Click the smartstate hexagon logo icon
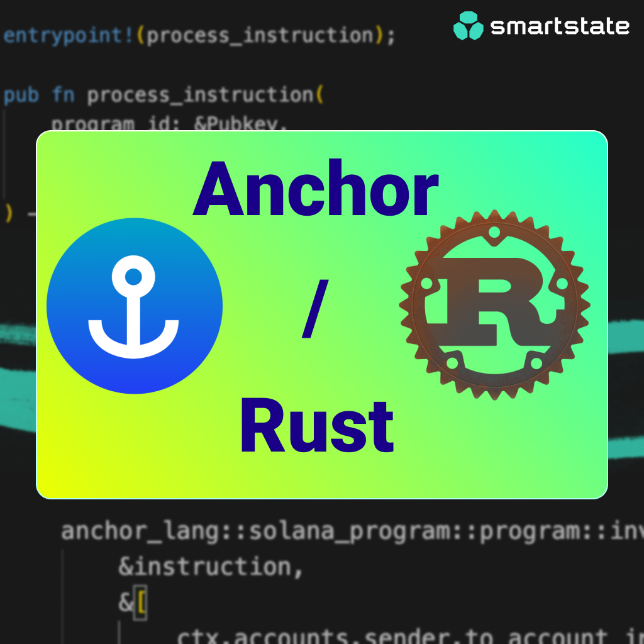This screenshot has height=644, width=644. coord(468,26)
